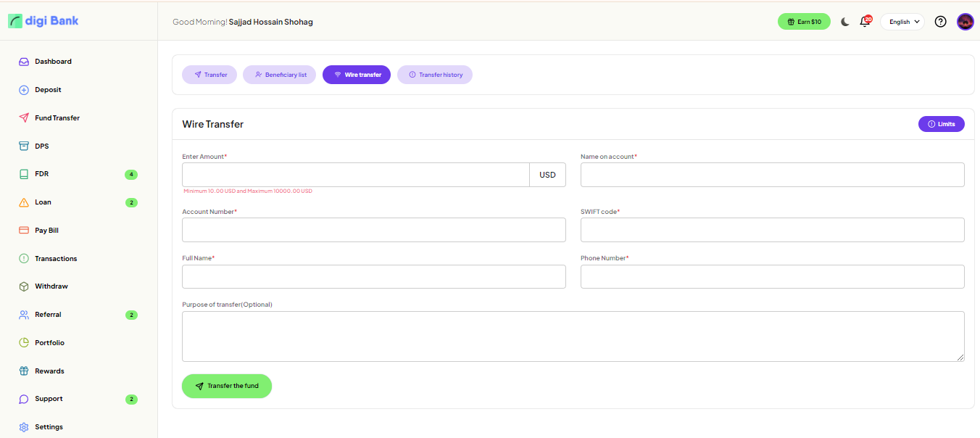Click the help question mark icon
The width and height of the screenshot is (980, 438).
pyautogui.click(x=940, y=22)
